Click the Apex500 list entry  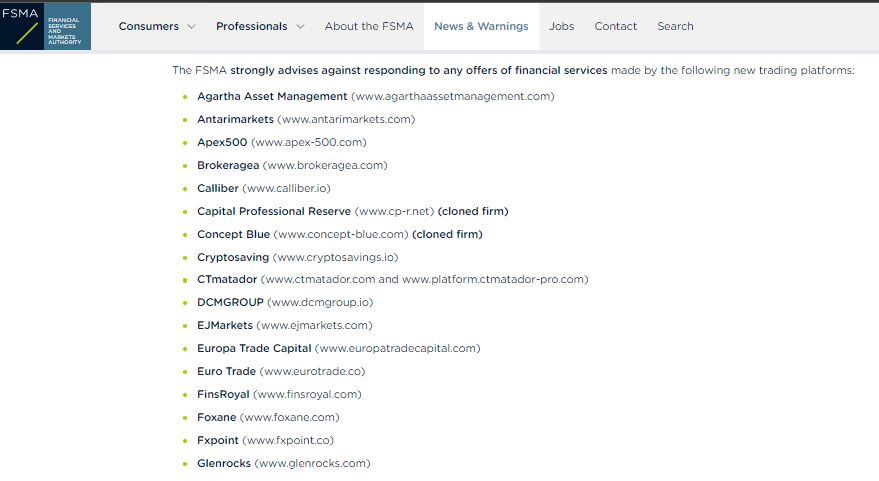click(x=281, y=142)
